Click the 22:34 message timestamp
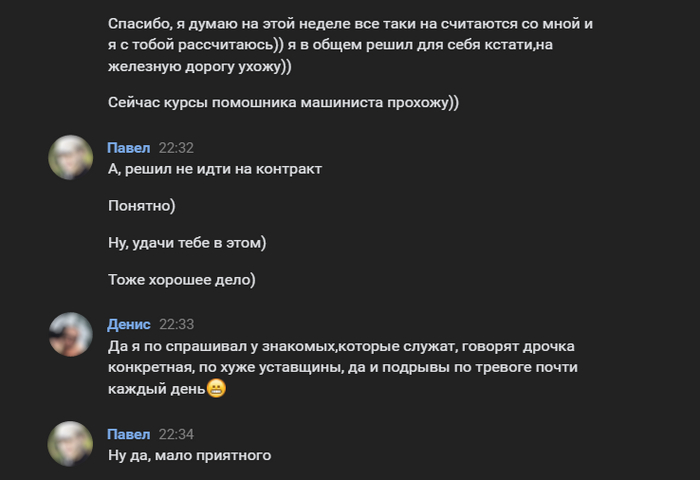700x480 pixels. click(176, 434)
